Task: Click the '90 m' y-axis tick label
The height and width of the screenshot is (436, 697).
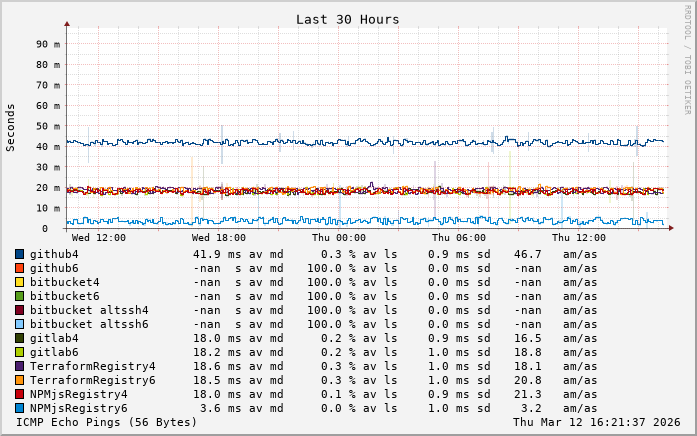Action: point(48,44)
